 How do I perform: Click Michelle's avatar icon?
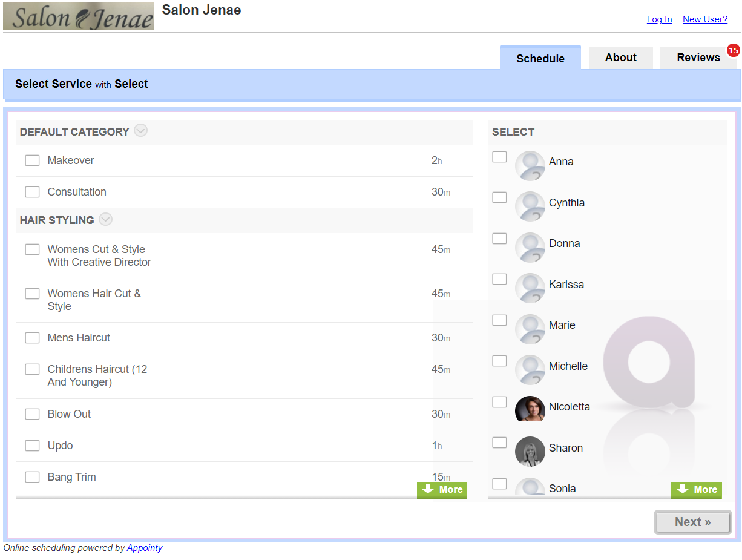(x=530, y=369)
